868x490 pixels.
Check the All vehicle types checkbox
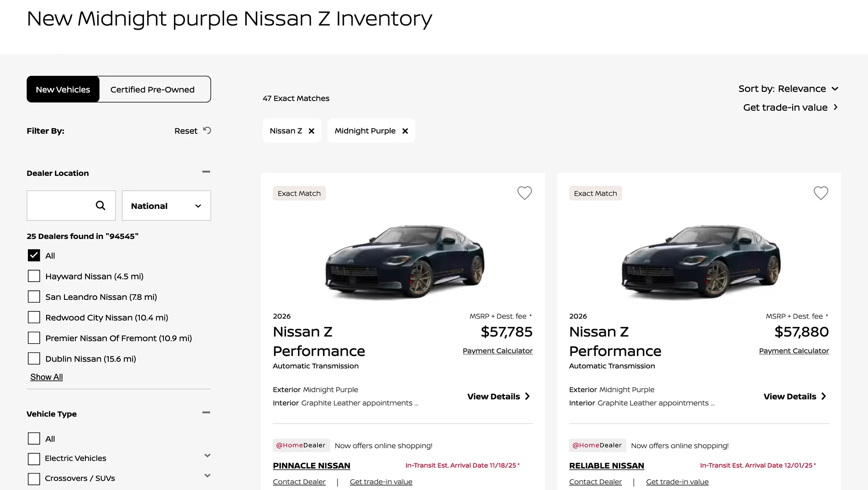34,439
